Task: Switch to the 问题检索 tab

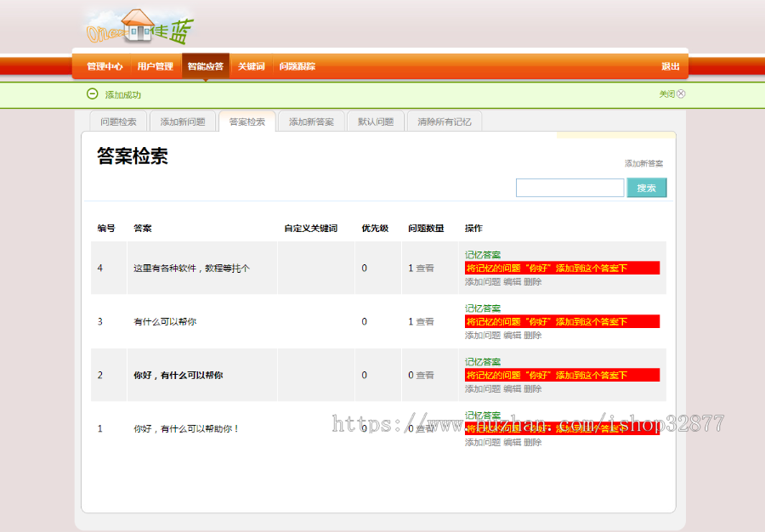Action: point(118,122)
